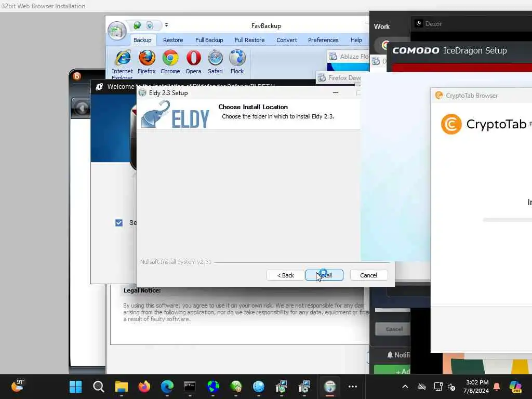Image resolution: width=532 pixels, height=399 pixels.
Task: Click the green globe with lock taskbar icon
Action: click(x=236, y=387)
